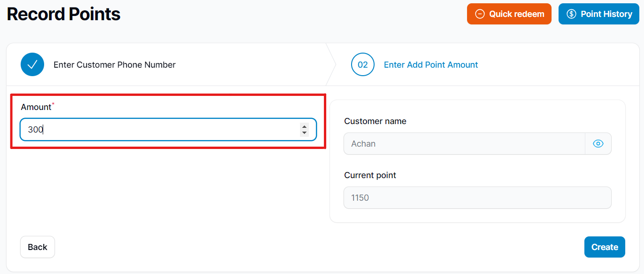Click the Customer name field showing Achan
Viewport: 644px width, 274px height.
pyautogui.click(x=464, y=144)
